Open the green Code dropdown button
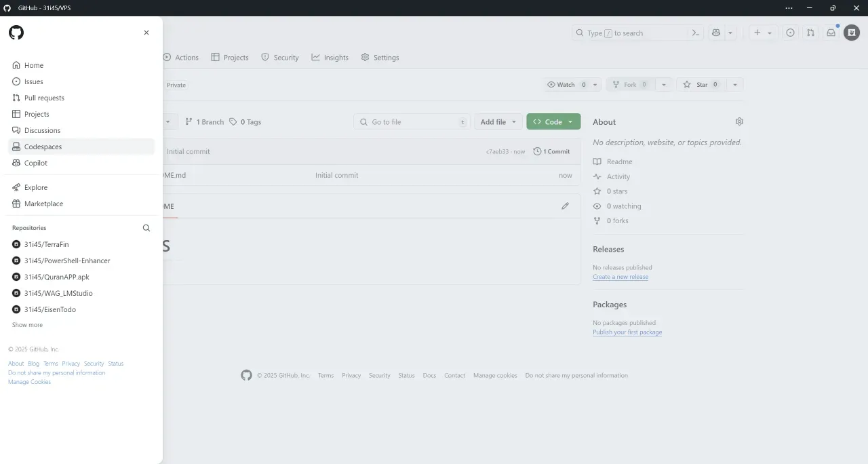Screen dimensions: 868x464 coord(553,122)
